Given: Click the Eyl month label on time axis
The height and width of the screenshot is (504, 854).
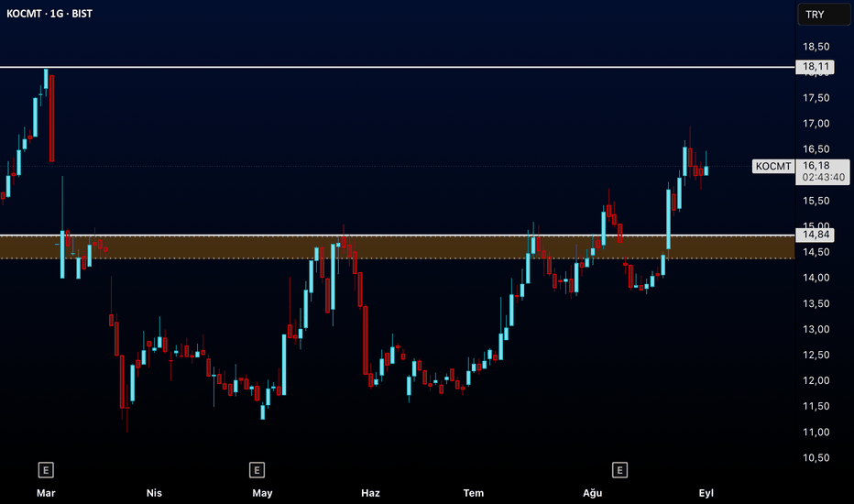Looking at the screenshot, I should [x=706, y=493].
